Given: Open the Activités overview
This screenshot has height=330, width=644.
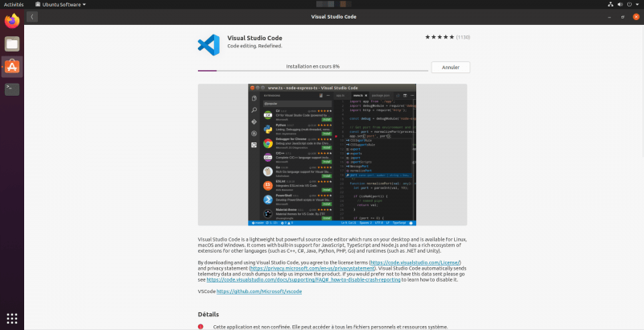Looking at the screenshot, I should click(14, 5).
